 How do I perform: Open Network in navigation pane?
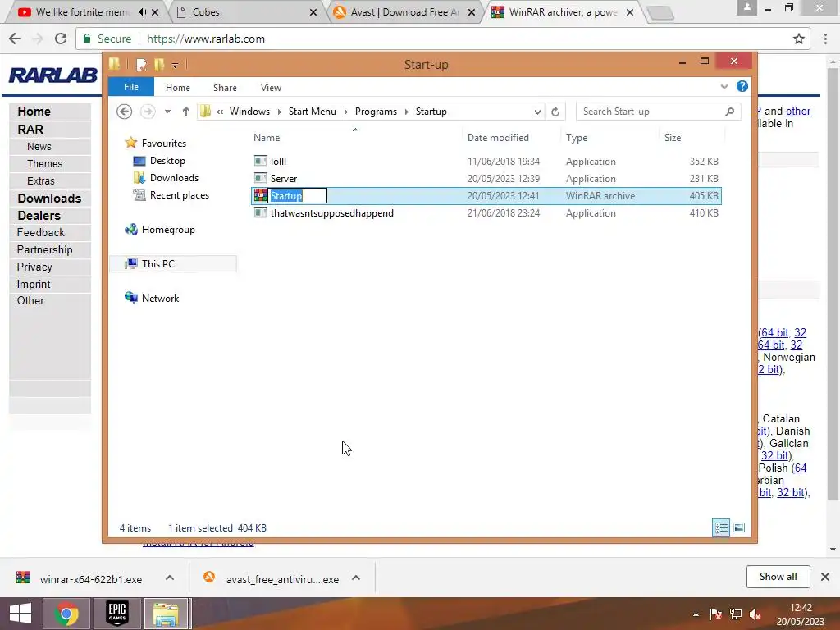pyautogui.click(x=160, y=299)
